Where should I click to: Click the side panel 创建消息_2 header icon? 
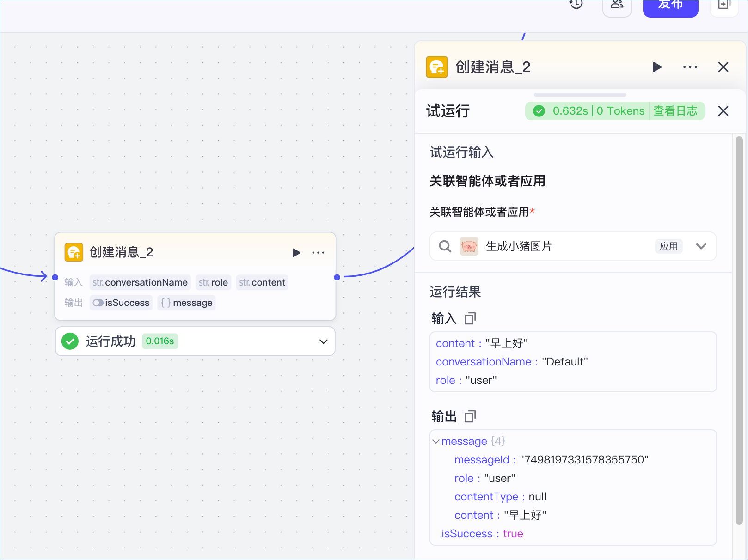pyautogui.click(x=437, y=67)
